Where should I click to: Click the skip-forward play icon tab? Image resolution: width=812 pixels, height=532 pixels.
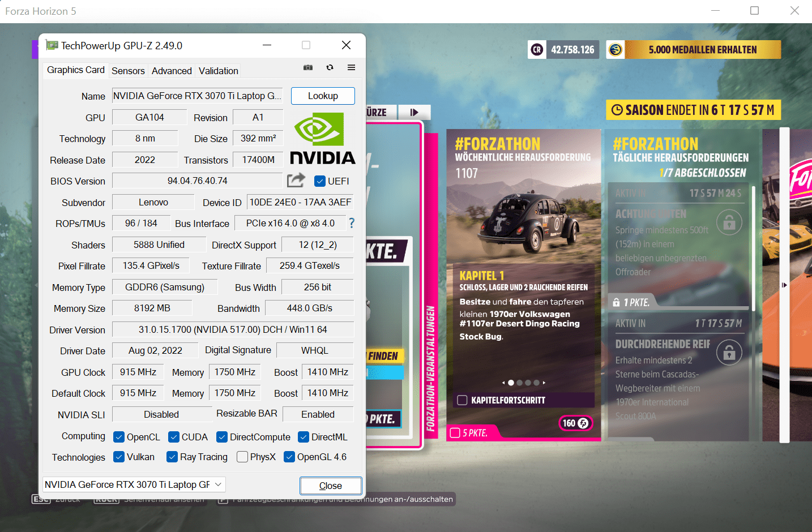(414, 112)
